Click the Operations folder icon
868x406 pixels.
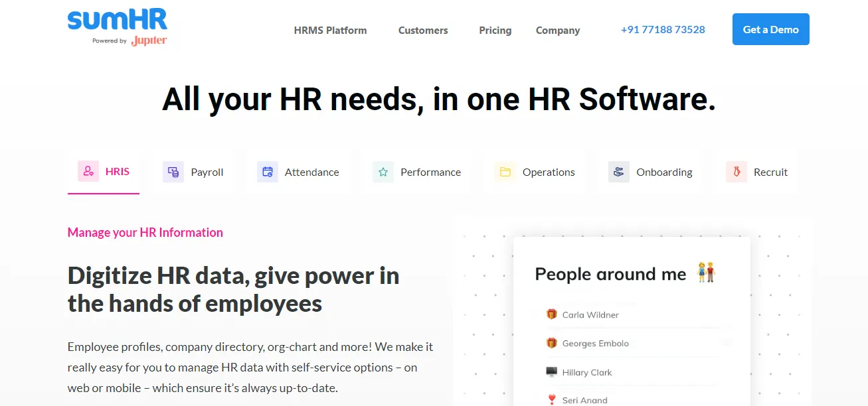click(505, 172)
